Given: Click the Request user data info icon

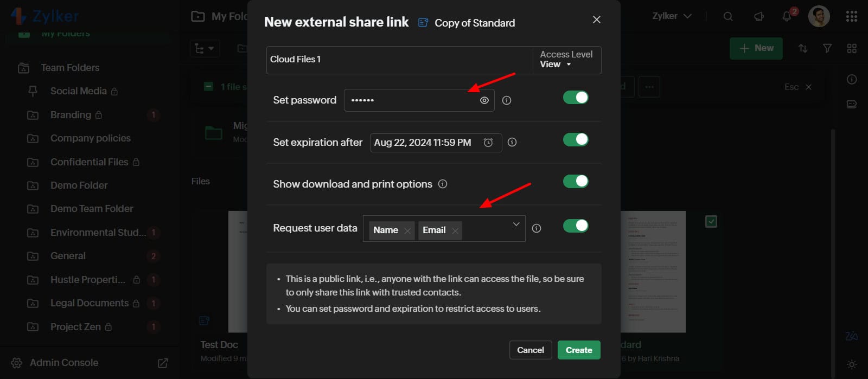Looking at the screenshot, I should (537, 228).
